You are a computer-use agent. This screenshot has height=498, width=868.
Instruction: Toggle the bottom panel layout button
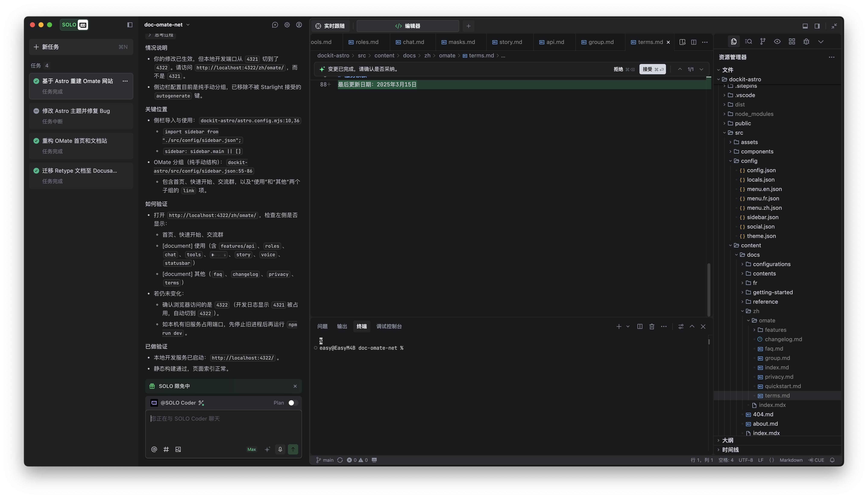tap(805, 26)
